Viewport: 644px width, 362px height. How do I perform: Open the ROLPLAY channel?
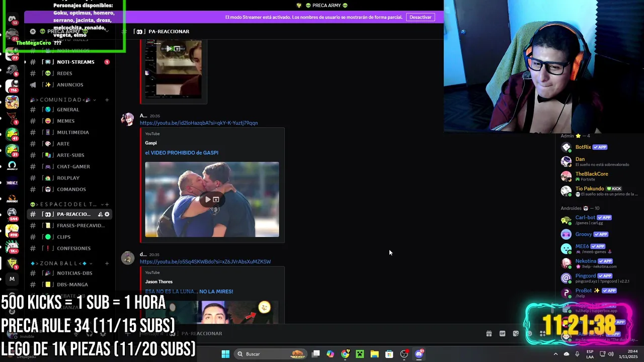[69, 178]
